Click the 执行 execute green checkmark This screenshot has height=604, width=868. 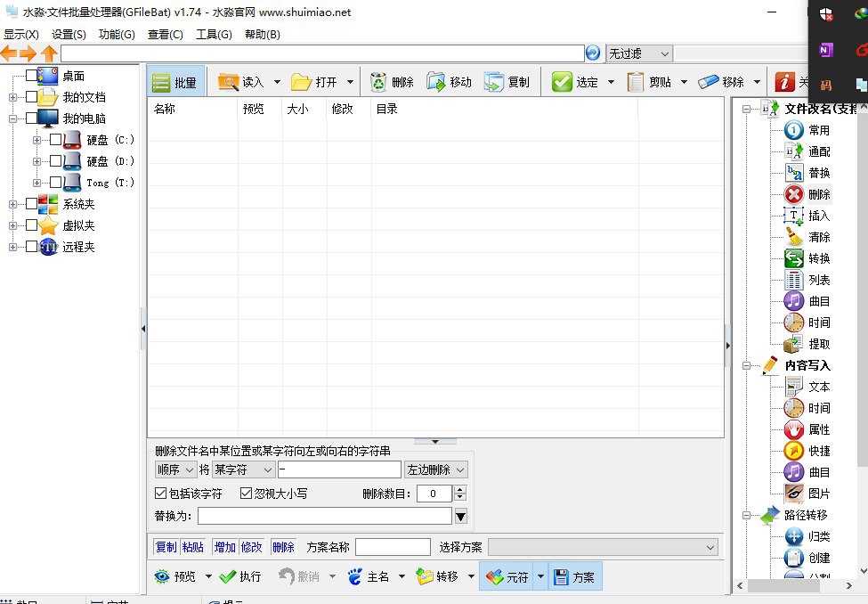point(228,576)
